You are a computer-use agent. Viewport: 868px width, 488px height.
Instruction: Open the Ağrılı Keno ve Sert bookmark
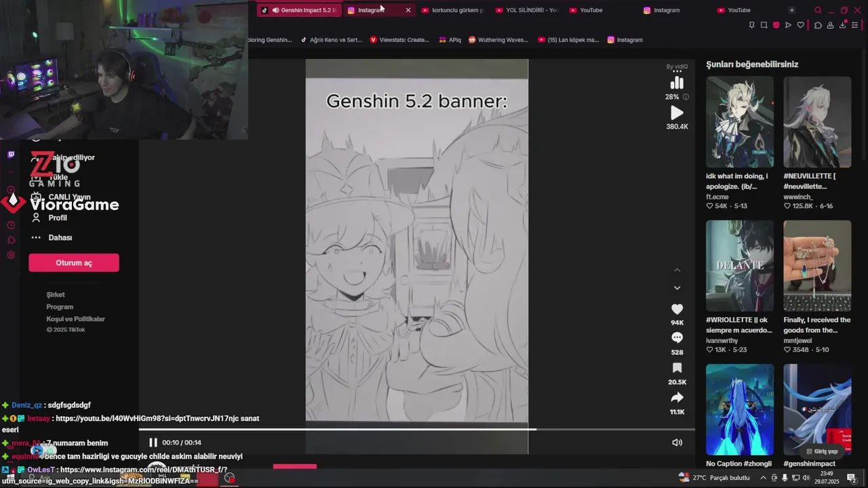pos(332,40)
